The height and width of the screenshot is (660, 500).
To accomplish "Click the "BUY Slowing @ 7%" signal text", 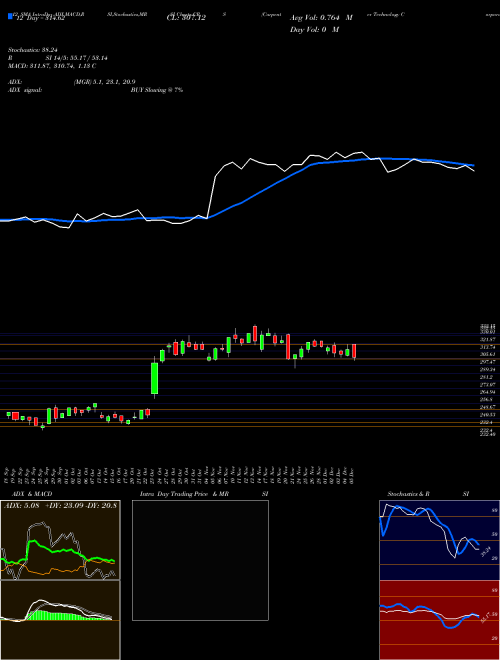I will 157,90.
